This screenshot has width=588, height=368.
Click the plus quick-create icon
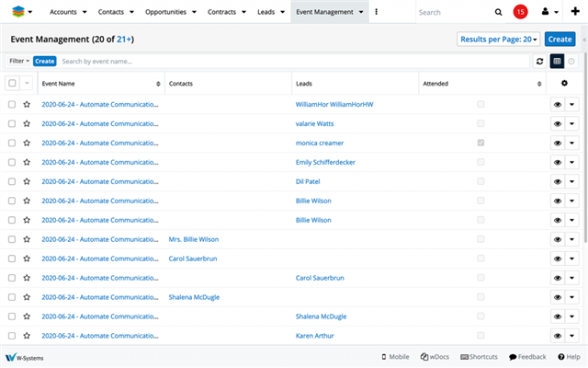click(x=575, y=12)
